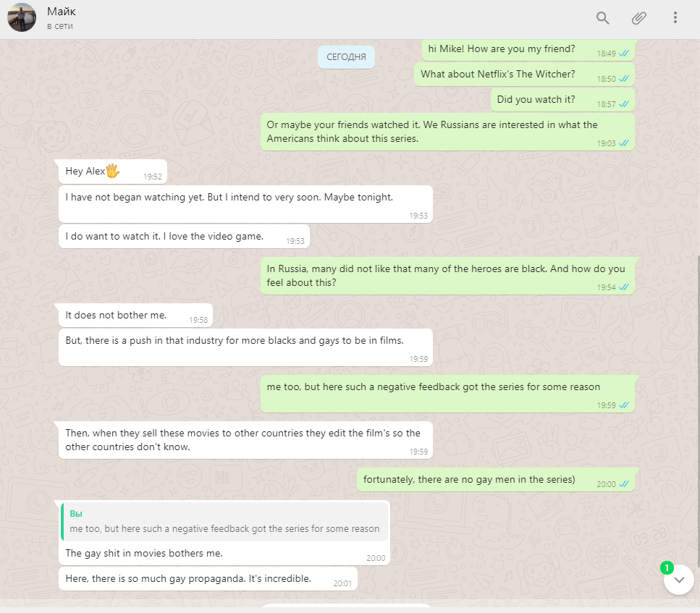Open the three-dot chat options menu
Screen dimensions: 700x613
675,18
